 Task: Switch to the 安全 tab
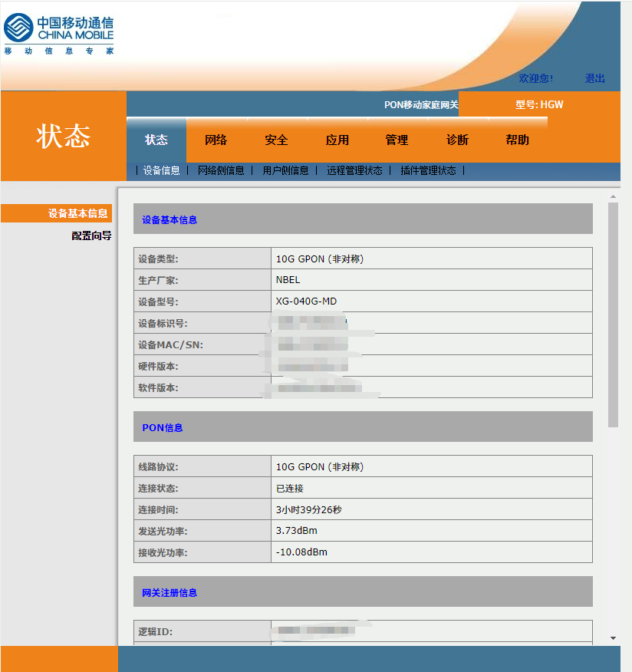point(276,140)
